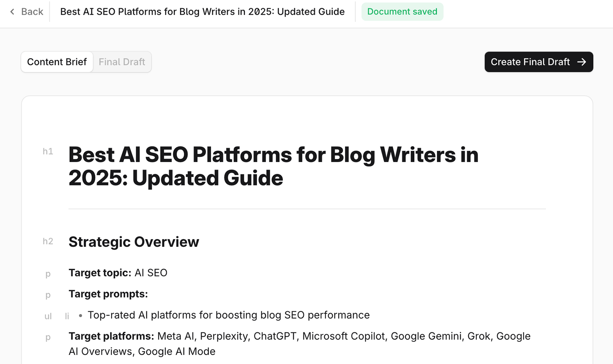Image resolution: width=613 pixels, height=364 pixels.
Task: Select the h1 block tag marker
Action: tap(48, 152)
